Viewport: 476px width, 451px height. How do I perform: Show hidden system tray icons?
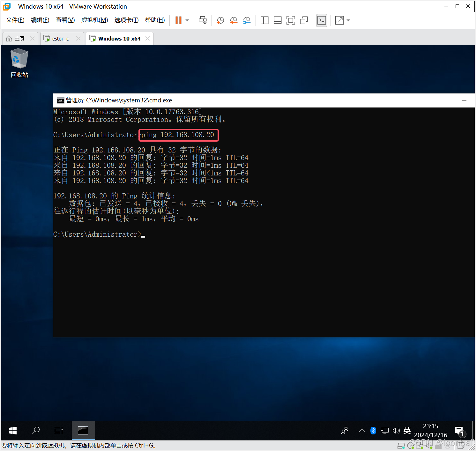point(361,431)
